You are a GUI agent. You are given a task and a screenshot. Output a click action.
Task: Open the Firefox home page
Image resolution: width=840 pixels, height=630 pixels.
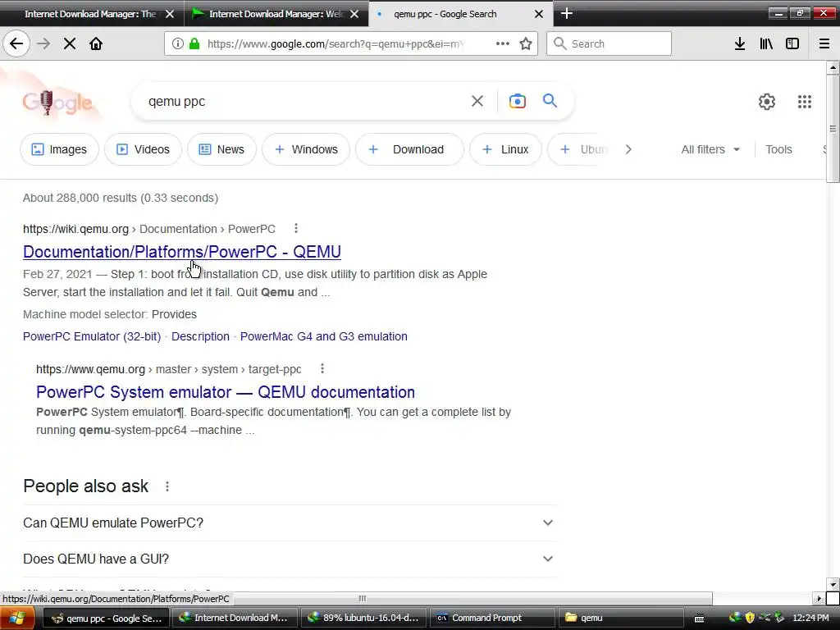96,44
